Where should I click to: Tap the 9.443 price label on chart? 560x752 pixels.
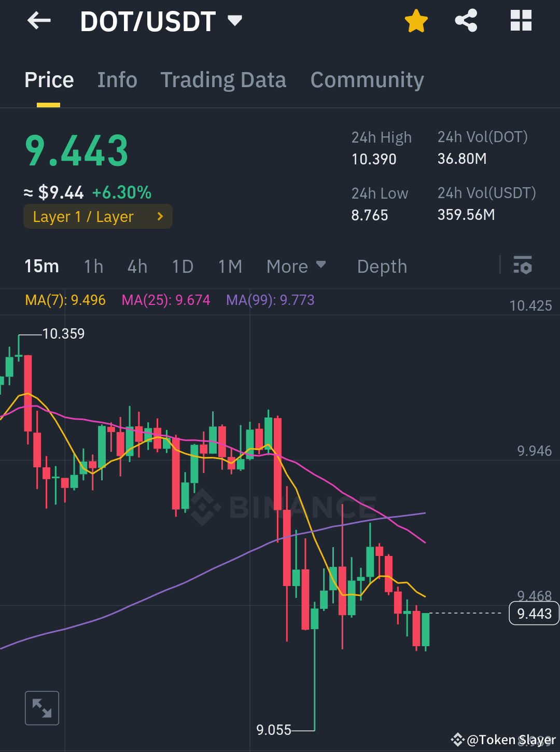(534, 613)
